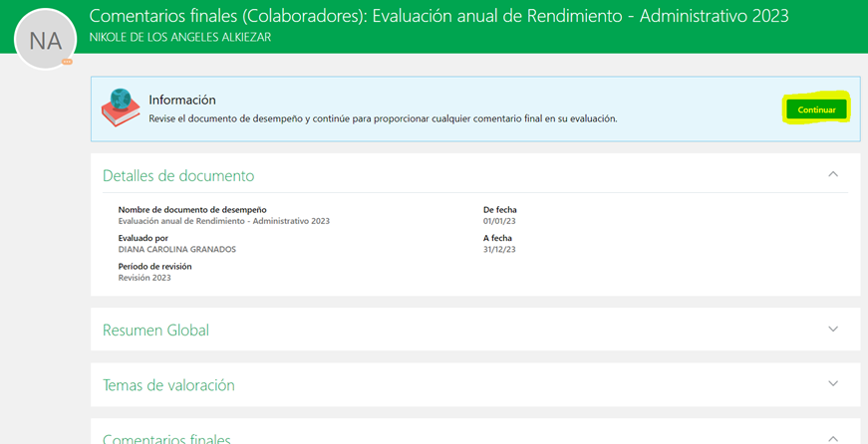The width and height of the screenshot is (868, 444).
Task: Expand the Resumen Global chevron
Action: [833, 329]
